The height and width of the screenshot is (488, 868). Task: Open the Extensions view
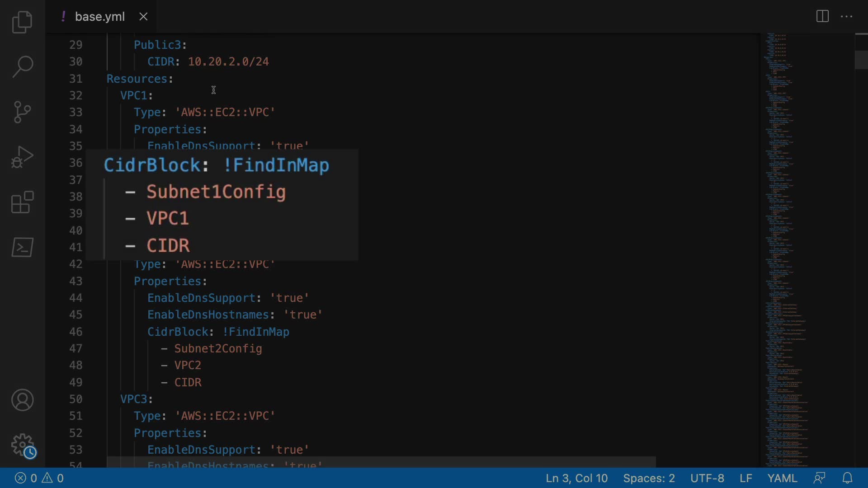click(x=22, y=202)
